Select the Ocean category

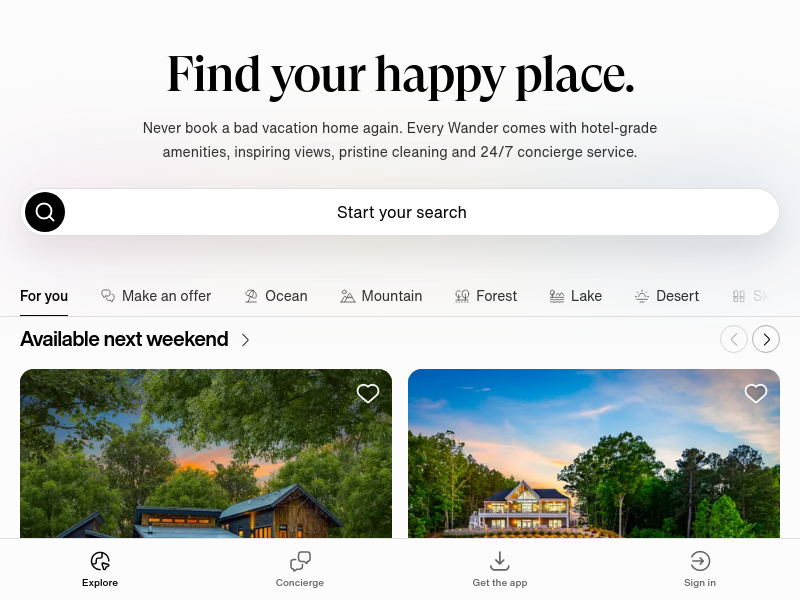[276, 296]
